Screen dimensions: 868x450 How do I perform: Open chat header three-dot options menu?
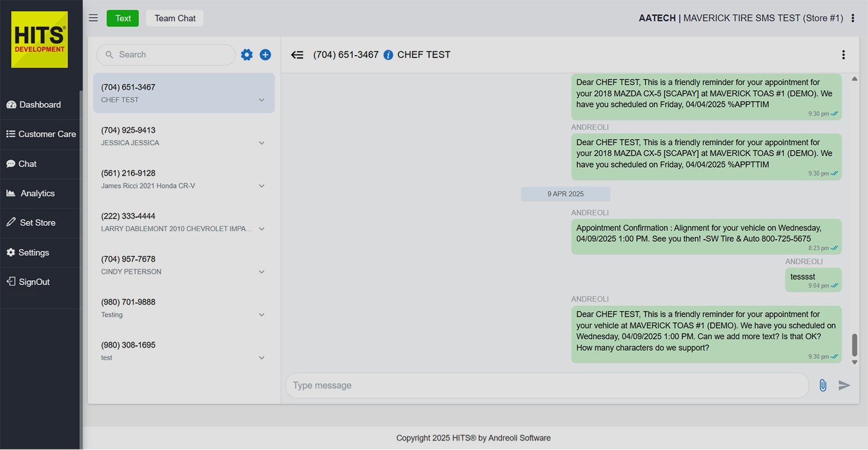(x=843, y=55)
